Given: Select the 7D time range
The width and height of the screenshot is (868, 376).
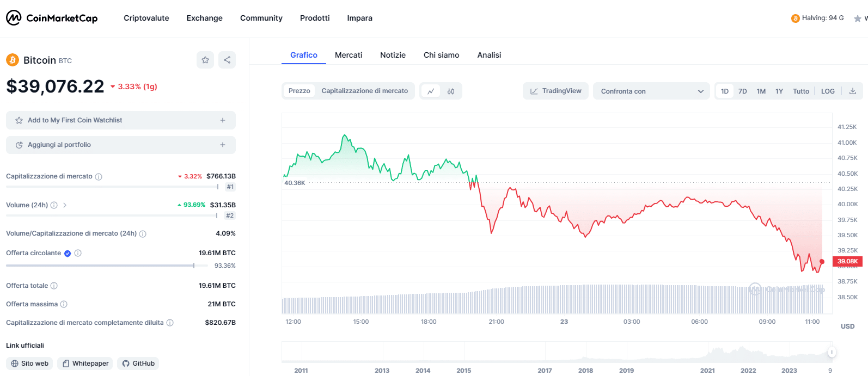Looking at the screenshot, I should (x=742, y=91).
